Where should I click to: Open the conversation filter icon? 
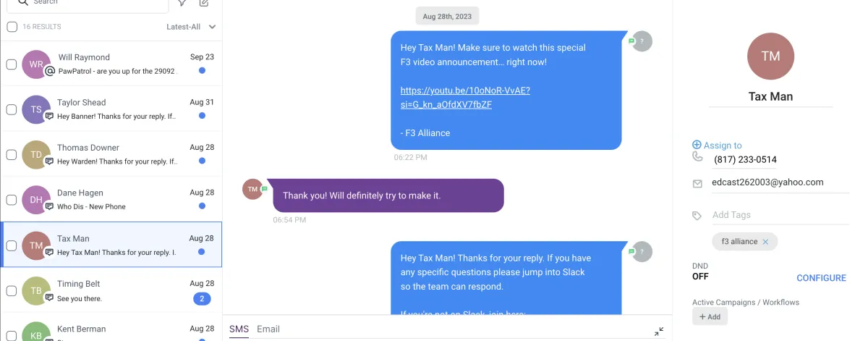point(182,3)
